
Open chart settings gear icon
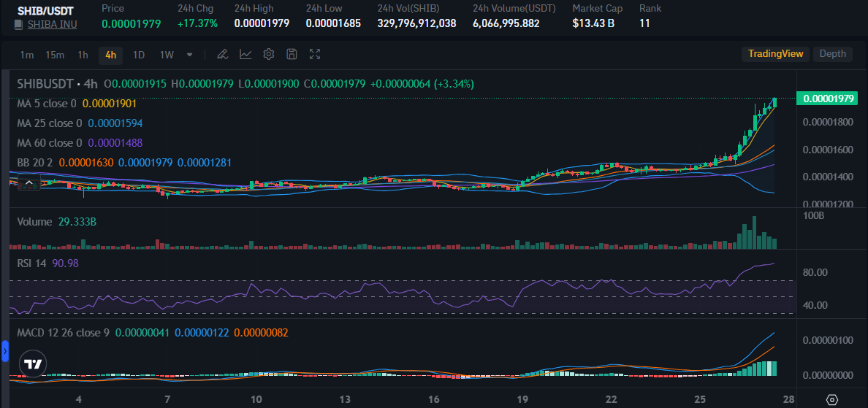click(269, 54)
